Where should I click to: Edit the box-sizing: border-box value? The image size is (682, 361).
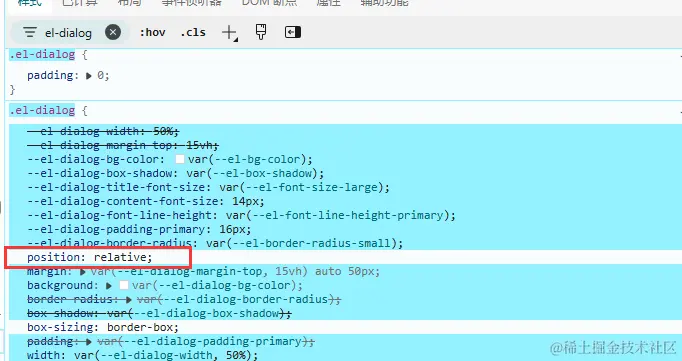click(143, 327)
